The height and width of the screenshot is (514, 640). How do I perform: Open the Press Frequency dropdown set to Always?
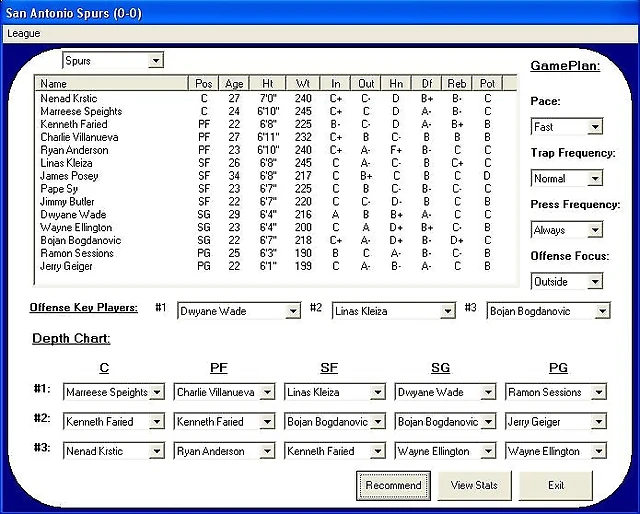pyautogui.click(x=567, y=230)
